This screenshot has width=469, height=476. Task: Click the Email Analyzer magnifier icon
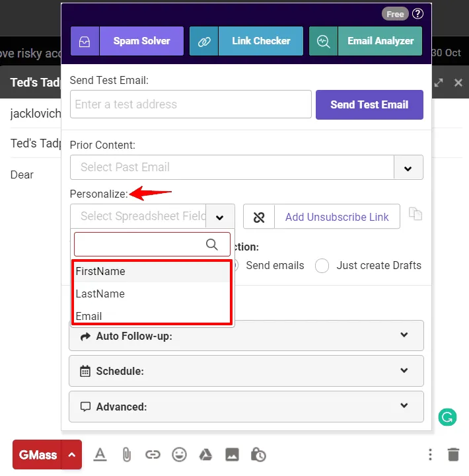(x=323, y=41)
